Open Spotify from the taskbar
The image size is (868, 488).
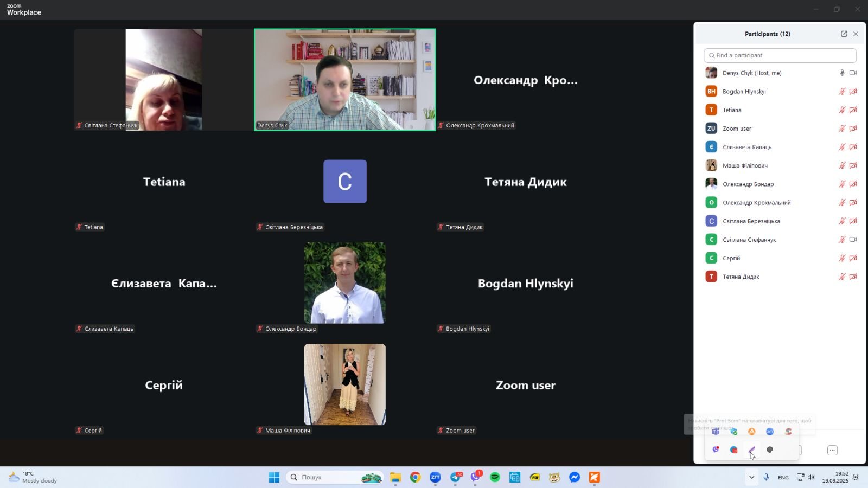click(495, 477)
